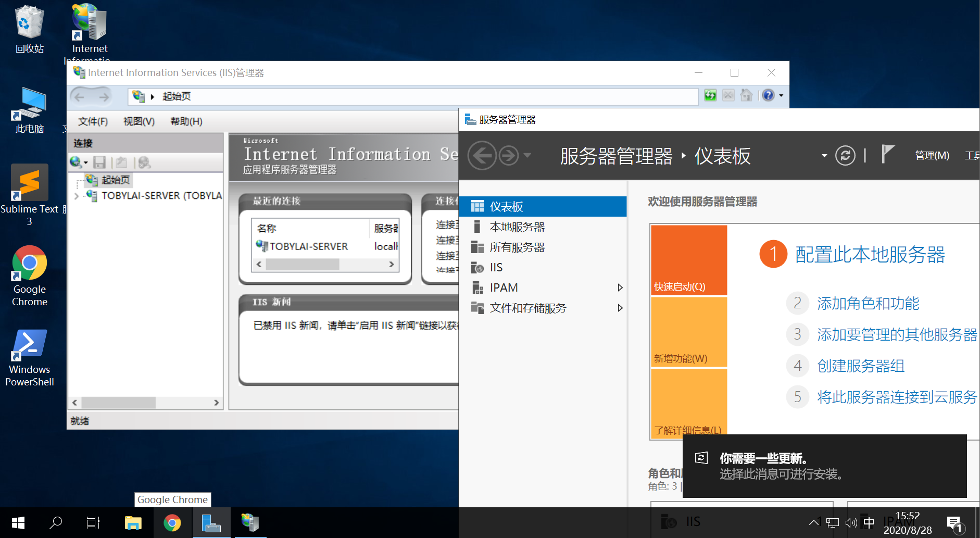The image size is (980, 538).
Task: Open taskbar search
Action: 56,522
